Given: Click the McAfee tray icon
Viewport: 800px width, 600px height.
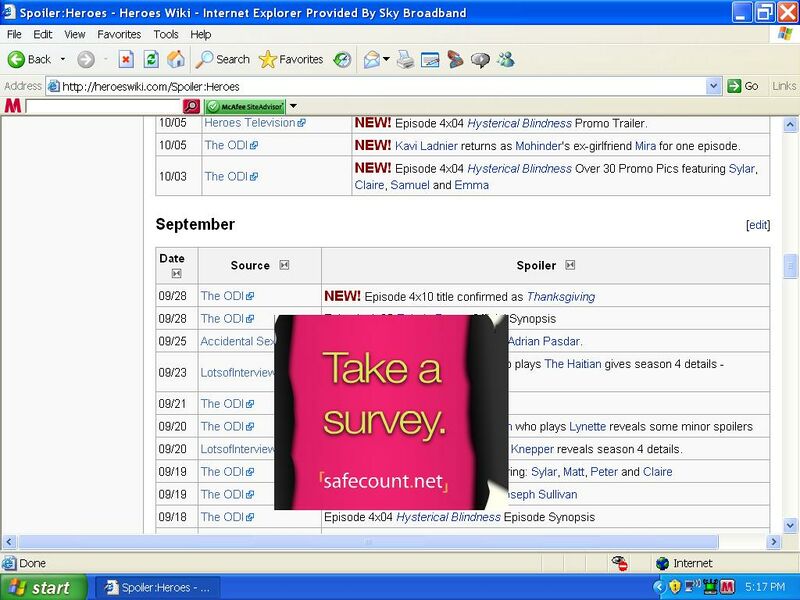Looking at the screenshot, I should (x=727, y=587).
